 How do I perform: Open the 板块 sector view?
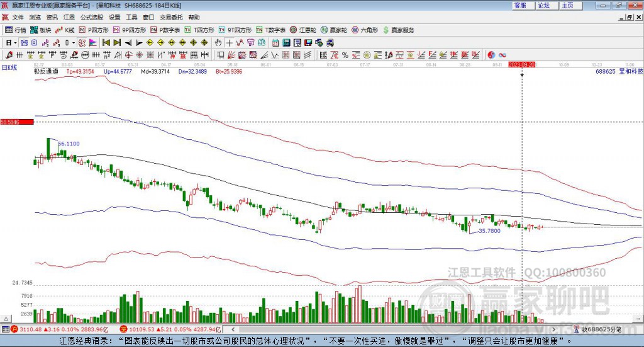pos(40,30)
